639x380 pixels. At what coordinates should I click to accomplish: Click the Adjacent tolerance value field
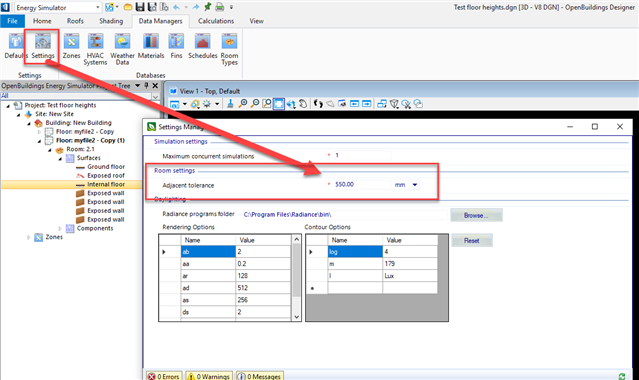tap(362, 184)
